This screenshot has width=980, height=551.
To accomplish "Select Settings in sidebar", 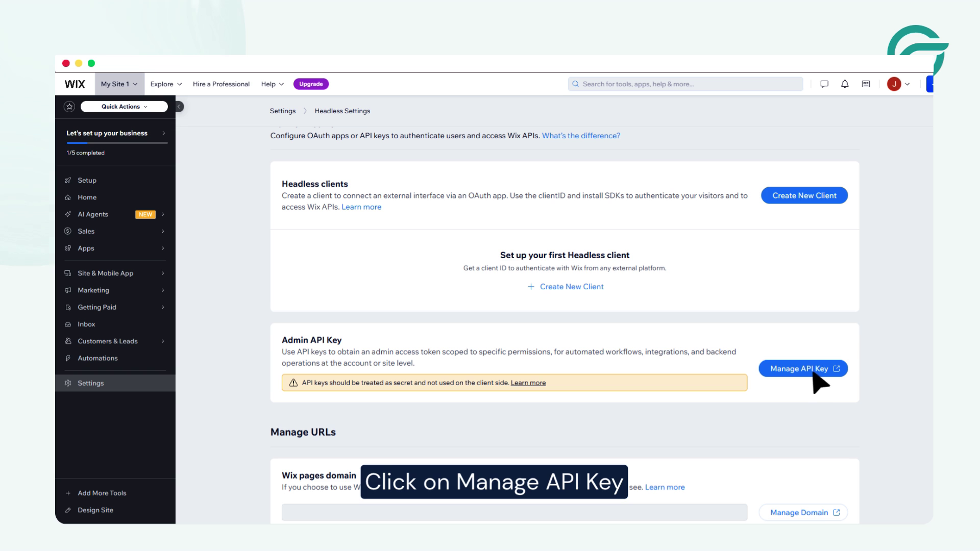I will tap(115, 383).
